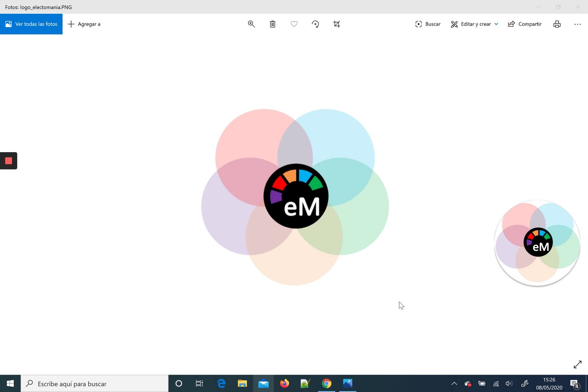Open Task View from the taskbar

click(x=199, y=383)
